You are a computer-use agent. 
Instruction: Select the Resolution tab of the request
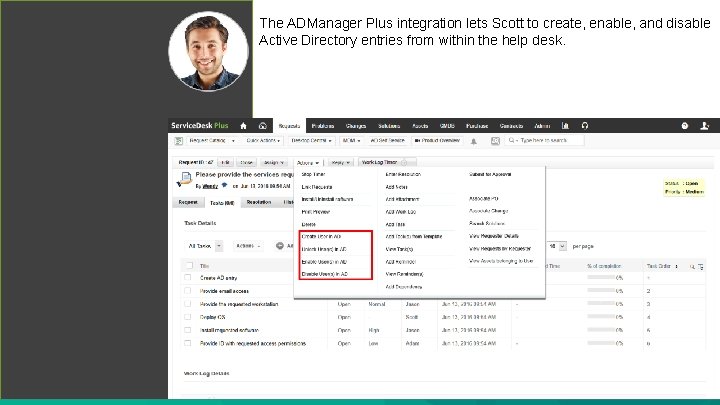(x=259, y=202)
